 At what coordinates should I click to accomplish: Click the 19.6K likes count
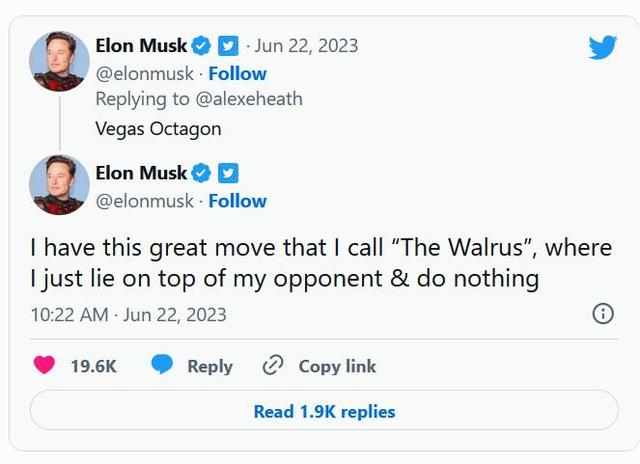tap(93, 366)
